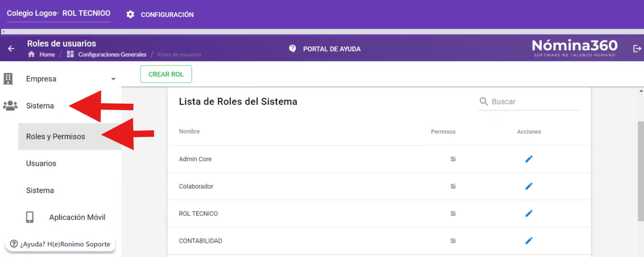The height and width of the screenshot is (257, 644).
Task: Open the CONFIGURACIÓN link
Action: 167,15
